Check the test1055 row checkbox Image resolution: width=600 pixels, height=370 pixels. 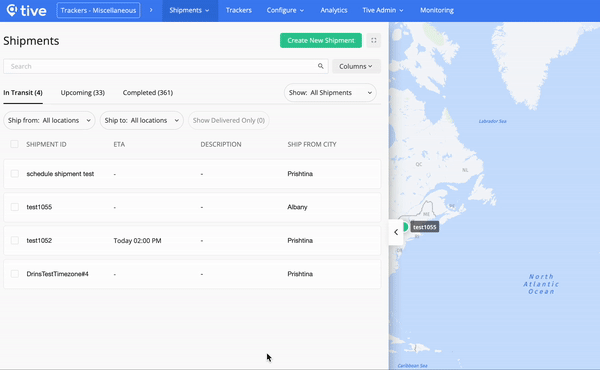[x=15, y=207]
